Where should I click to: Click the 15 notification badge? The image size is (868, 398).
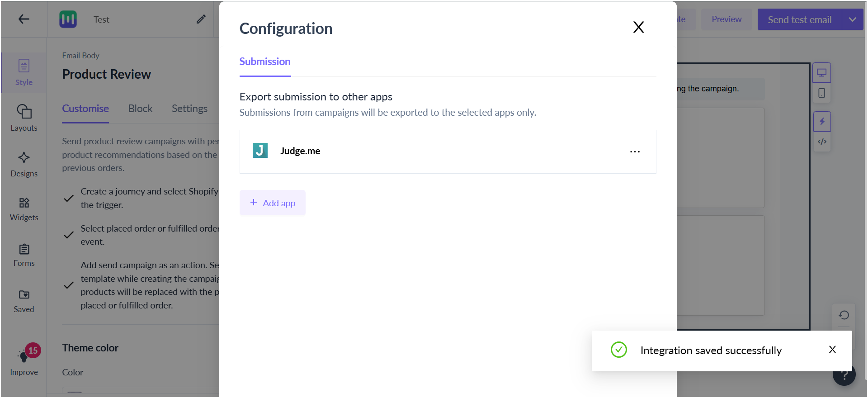pyautogui.click(x=33, y=351)
